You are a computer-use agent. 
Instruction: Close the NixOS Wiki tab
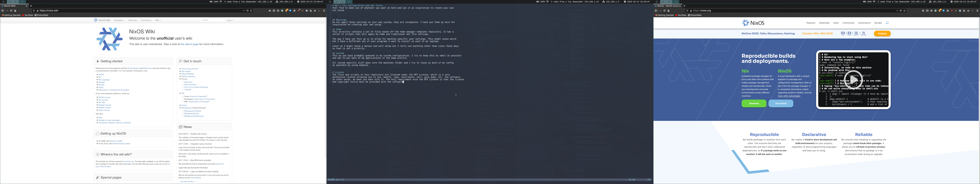coord(27,6)
